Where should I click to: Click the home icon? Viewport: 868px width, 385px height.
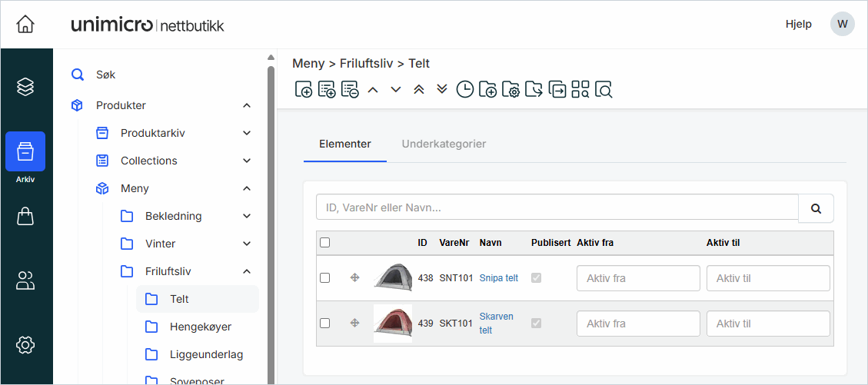[25, 25]
